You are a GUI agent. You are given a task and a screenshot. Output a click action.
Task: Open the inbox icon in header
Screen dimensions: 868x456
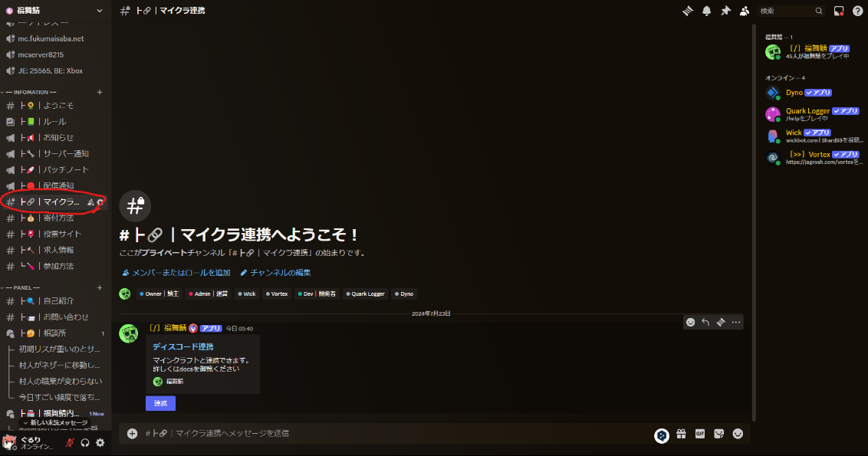click(x=839, y=11)
